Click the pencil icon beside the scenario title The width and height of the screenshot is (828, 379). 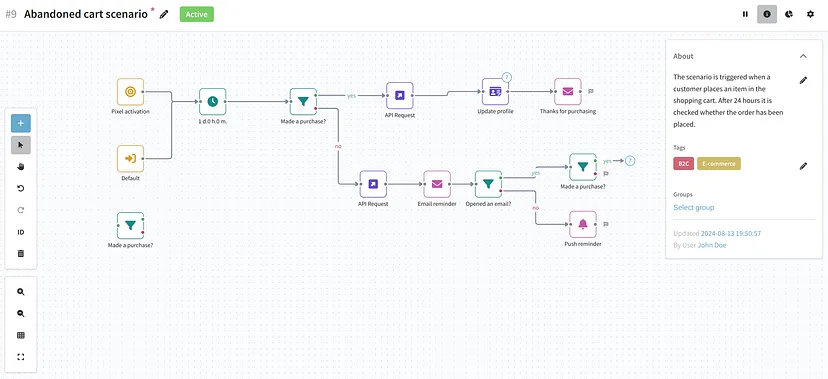[x=164, y=14]
